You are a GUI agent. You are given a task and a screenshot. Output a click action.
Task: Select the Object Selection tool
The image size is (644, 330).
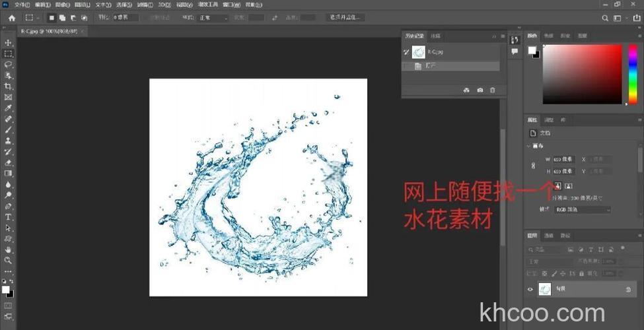click(x=8, y=75)
